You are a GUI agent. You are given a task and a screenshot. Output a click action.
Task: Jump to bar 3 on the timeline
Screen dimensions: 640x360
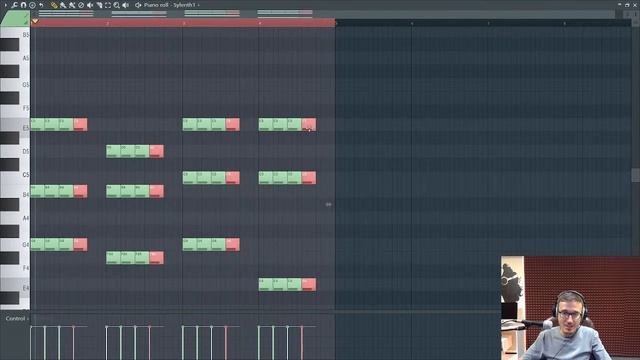(x=184, y=23)
